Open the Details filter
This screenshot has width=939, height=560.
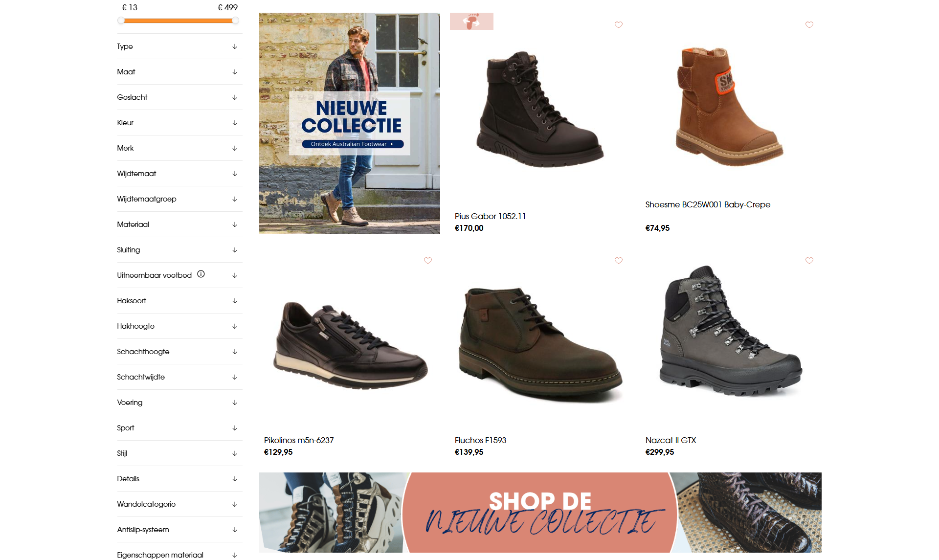click(179, 479)
